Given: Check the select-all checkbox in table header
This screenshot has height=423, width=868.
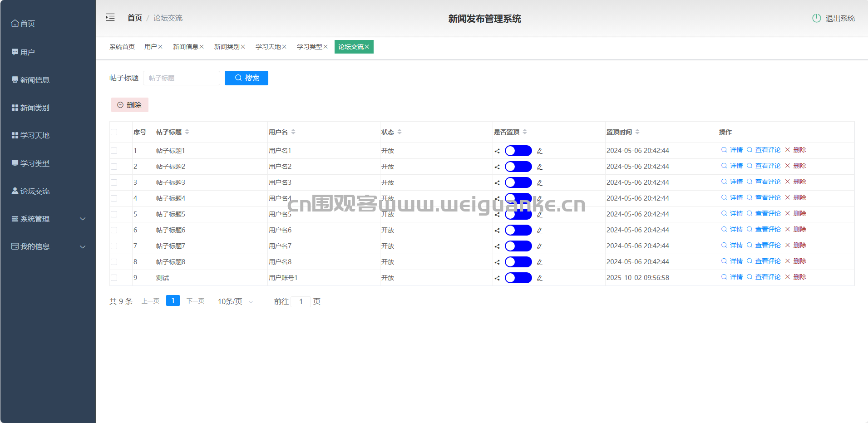Looking at the screenshot, I should 114,132.
